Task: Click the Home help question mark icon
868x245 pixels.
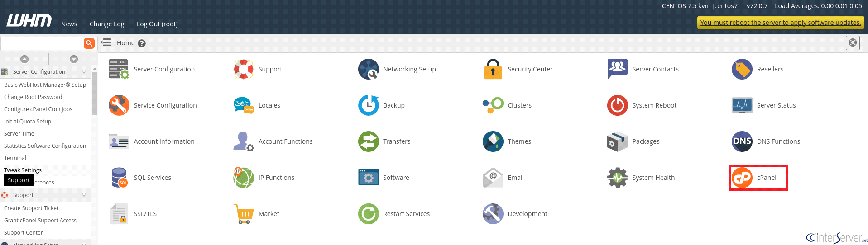Action: coord(142,43)
